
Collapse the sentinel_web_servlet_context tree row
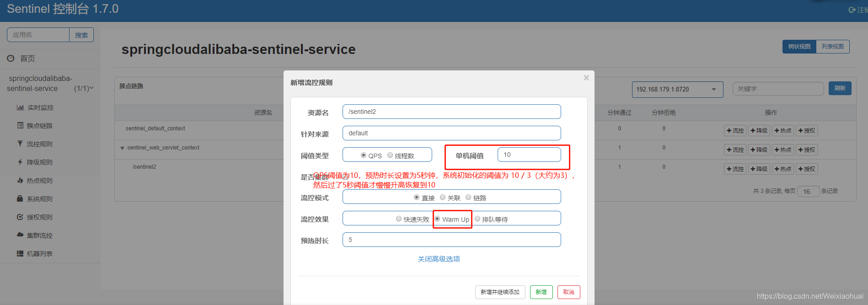click(122, 148)
